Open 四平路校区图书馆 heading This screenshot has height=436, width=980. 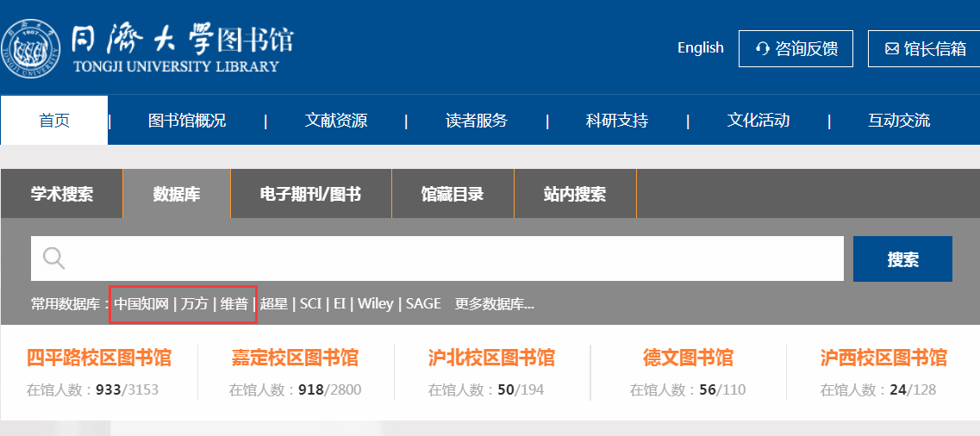click(99, 358)
